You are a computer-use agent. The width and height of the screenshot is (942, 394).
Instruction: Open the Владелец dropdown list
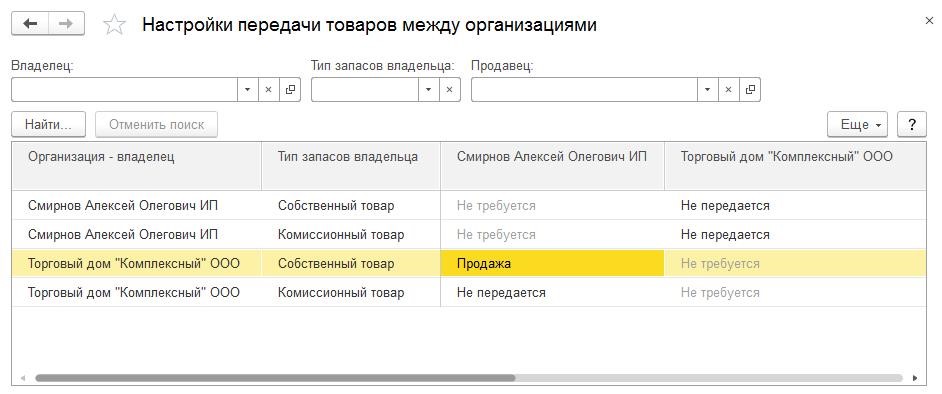248,89
